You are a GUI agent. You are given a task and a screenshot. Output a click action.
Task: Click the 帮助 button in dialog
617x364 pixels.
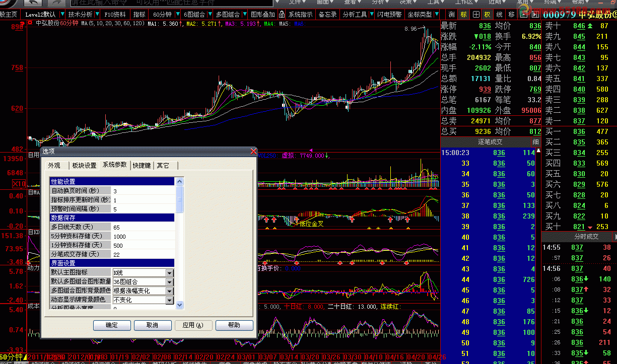[234, 325]
